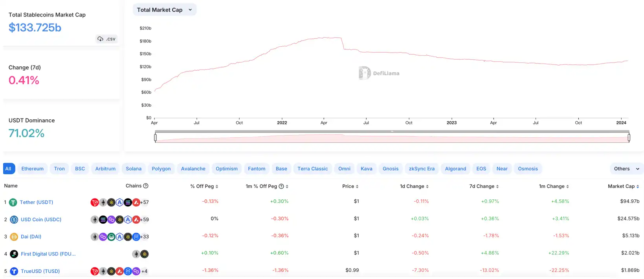The image size is (644, 279).
Task: Click the First Digital USD coin logo
Action: point(14,254)
